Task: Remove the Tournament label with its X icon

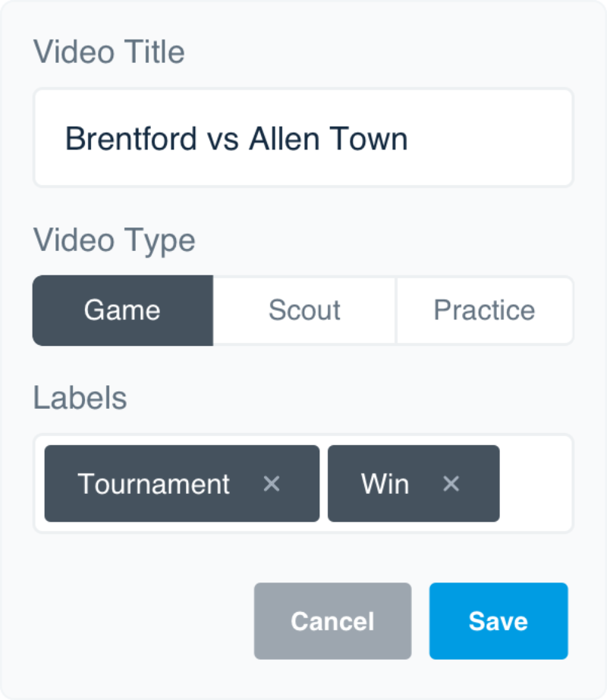Action: click(272, 484)
